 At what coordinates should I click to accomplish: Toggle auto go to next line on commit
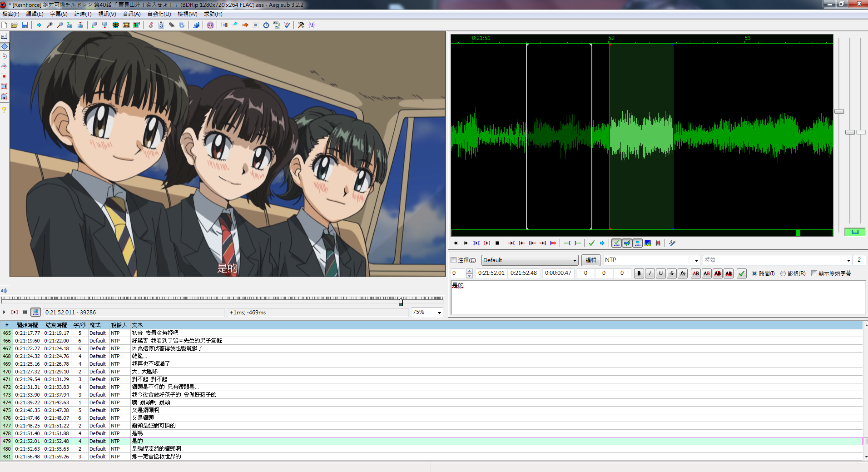tap(627, 243)
